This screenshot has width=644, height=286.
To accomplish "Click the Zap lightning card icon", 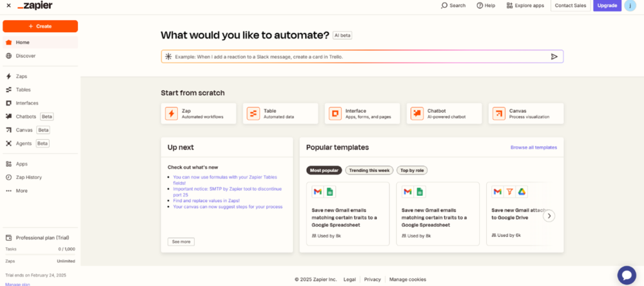I will tap(171, 113).
